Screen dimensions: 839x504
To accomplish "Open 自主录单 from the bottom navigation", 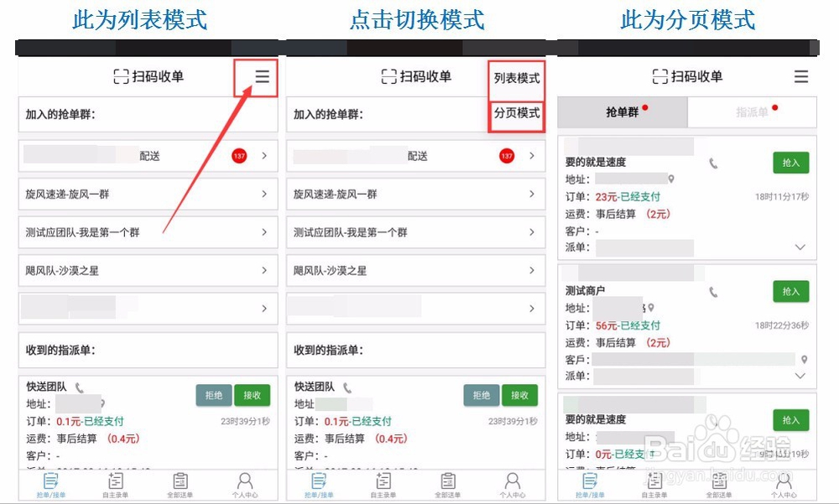I will click(x=115, y=484).
